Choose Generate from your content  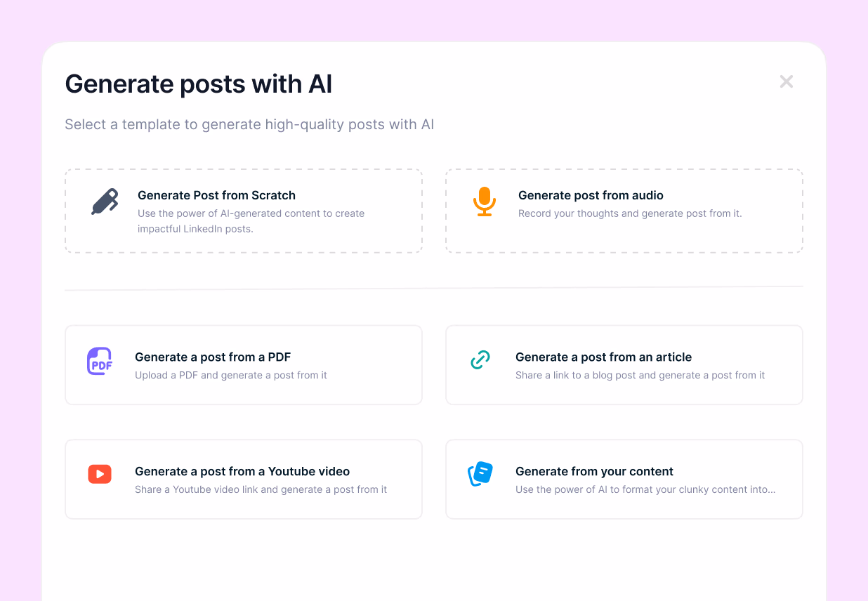point(624,479)
